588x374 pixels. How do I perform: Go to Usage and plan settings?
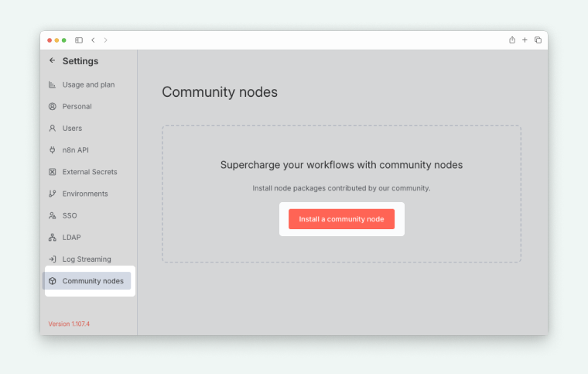pyautogui.click(x=88, y=84)
